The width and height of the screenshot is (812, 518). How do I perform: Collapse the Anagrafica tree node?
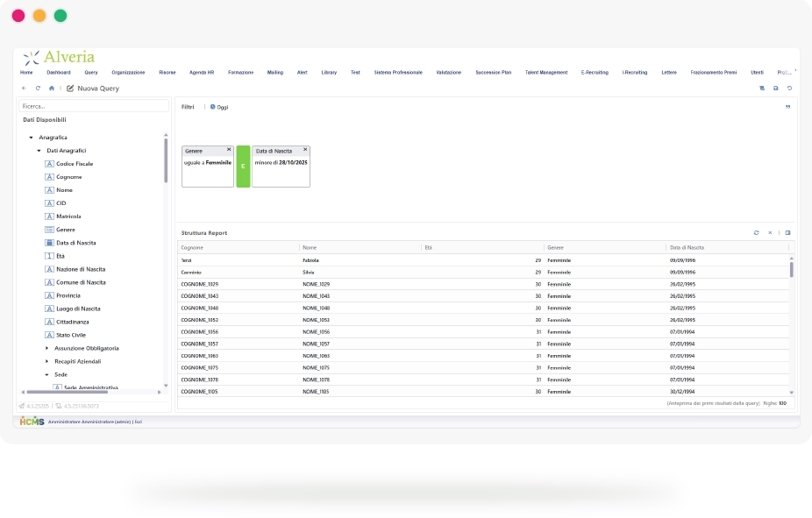tap(31, 138)
